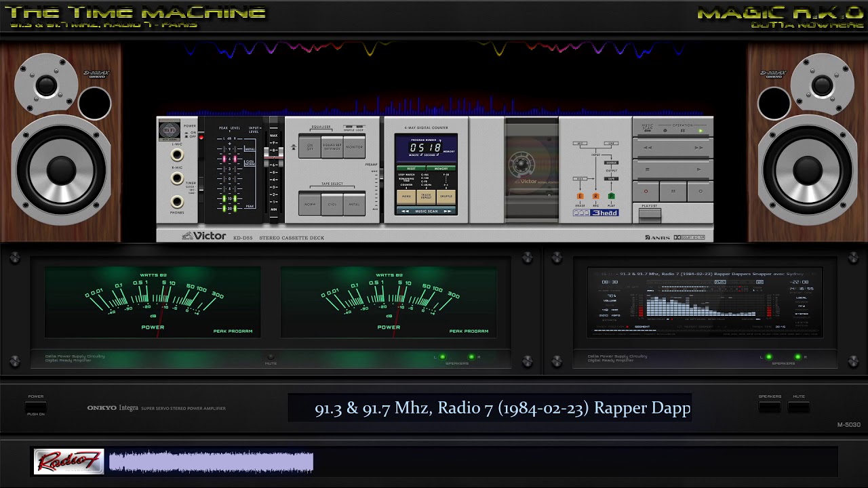Click the grey-circle button right of pause
The image size is (868, 488).
click(701, 191)
